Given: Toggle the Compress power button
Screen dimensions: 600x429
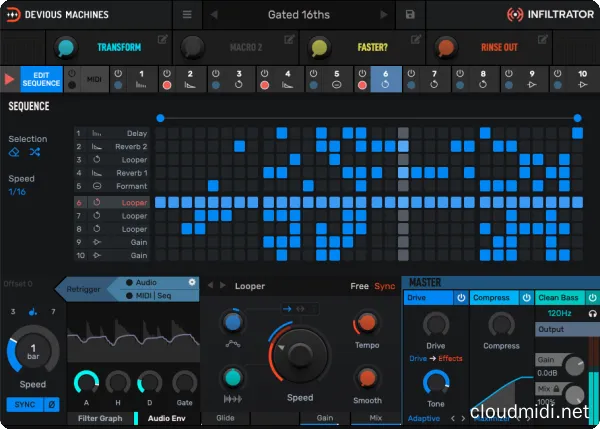Looking at the screenshot, I should (x=526, y=297).
